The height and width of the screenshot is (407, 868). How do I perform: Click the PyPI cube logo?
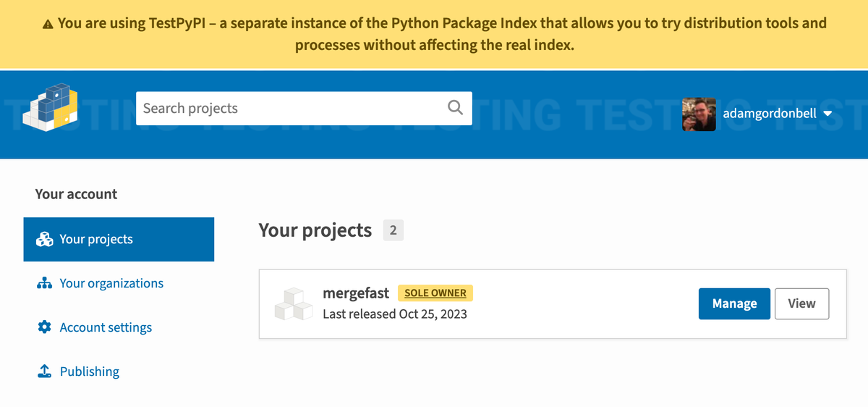click(51, 107)
